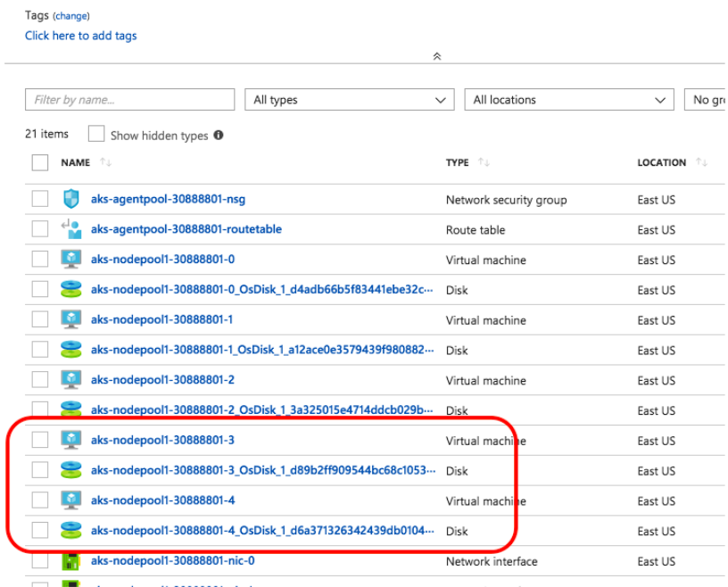Image resolution: width=728 pixels, height=587 pixels.
Task: Open disk aks-nodepool1-30888801-4_OsDisk_1_d6a37132
Action: tap(263, 530)
